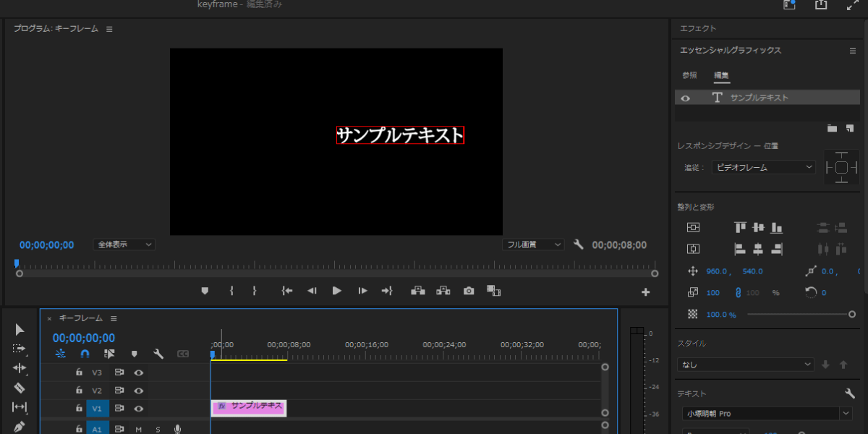Hide the サンプルテキスト layer eye
The image size is (868, 434).
(686, 98)
